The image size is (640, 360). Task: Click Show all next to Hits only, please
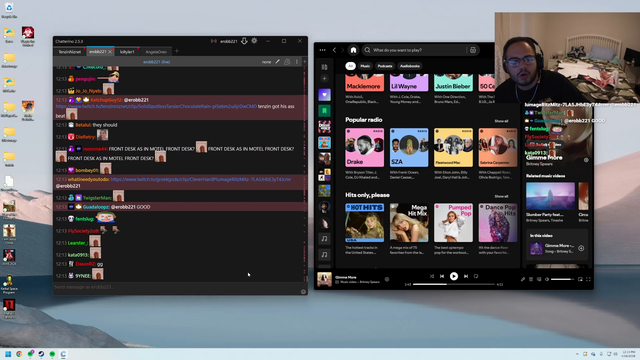tap(501, 196)
